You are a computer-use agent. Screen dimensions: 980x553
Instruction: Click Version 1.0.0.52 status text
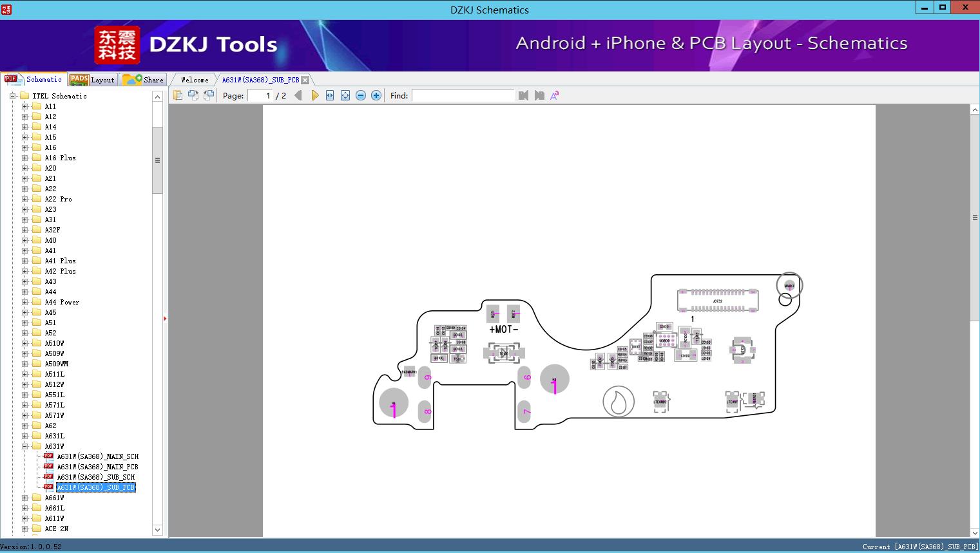point(31,547)
